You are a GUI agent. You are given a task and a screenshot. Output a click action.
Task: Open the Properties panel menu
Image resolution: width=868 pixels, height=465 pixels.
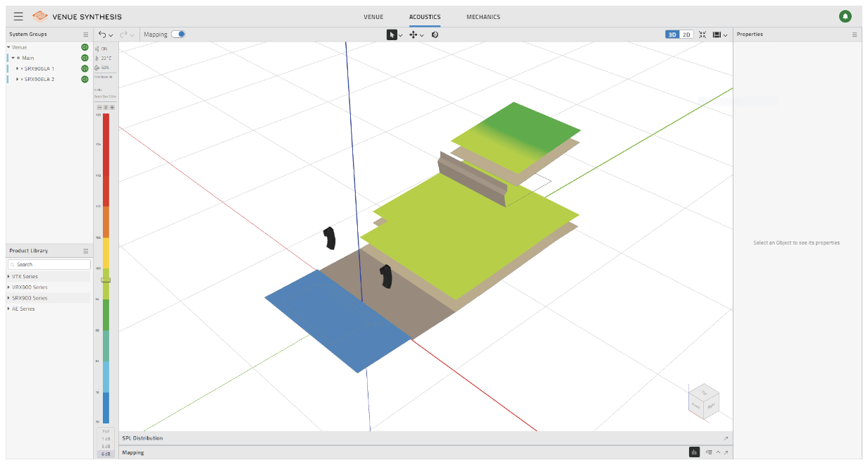pyautogui.click(x=855, y=34)
